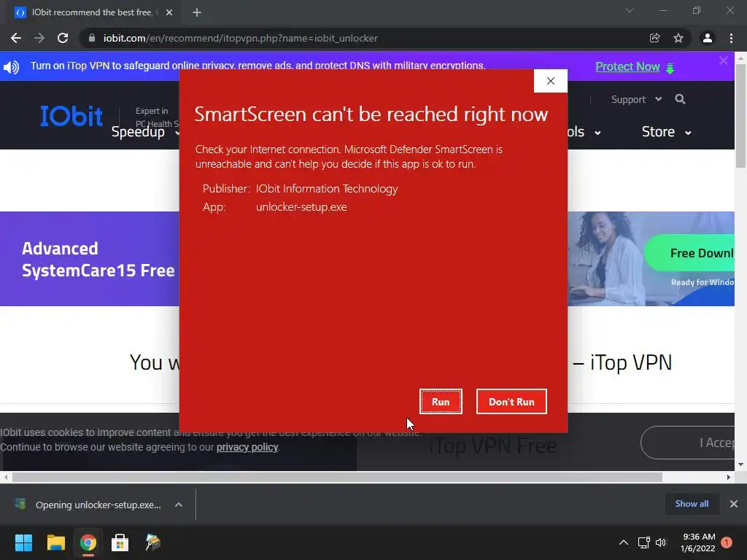Open File Explorer from taskbar
Viewport: 747px width, 560px height.
55,542
